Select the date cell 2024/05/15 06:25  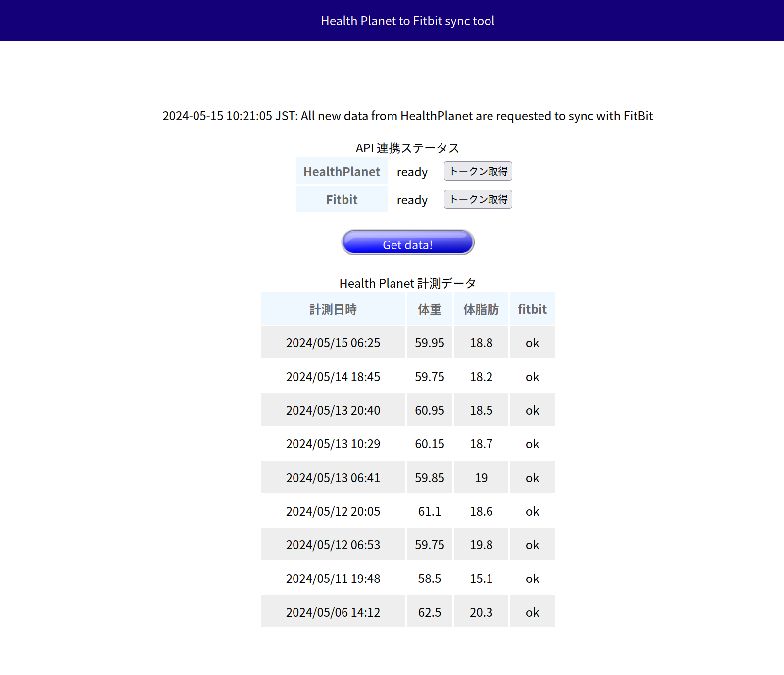tap(333, 342)
